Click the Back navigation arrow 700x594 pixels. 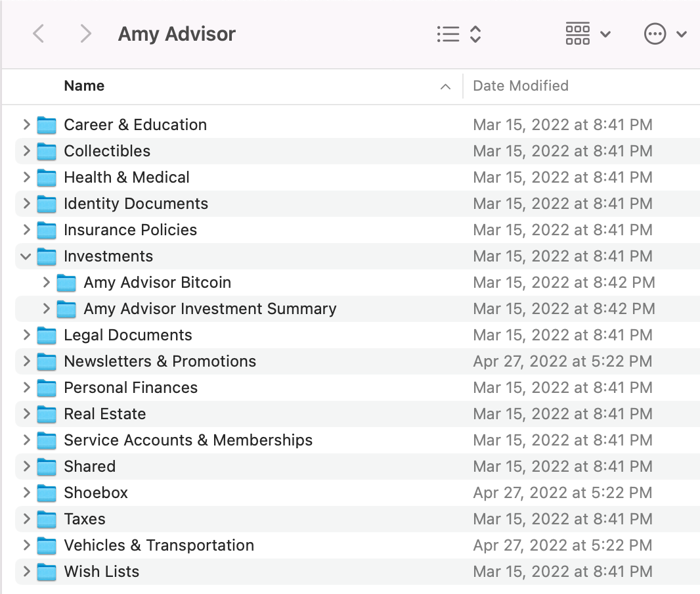pyautogui.click(x=39, y=34)
